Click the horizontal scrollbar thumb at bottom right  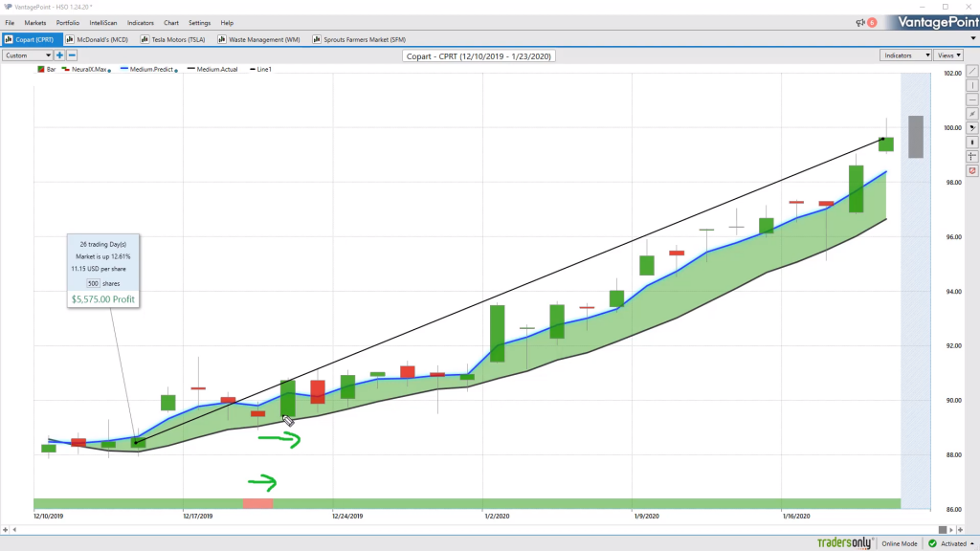click(943, 530)
